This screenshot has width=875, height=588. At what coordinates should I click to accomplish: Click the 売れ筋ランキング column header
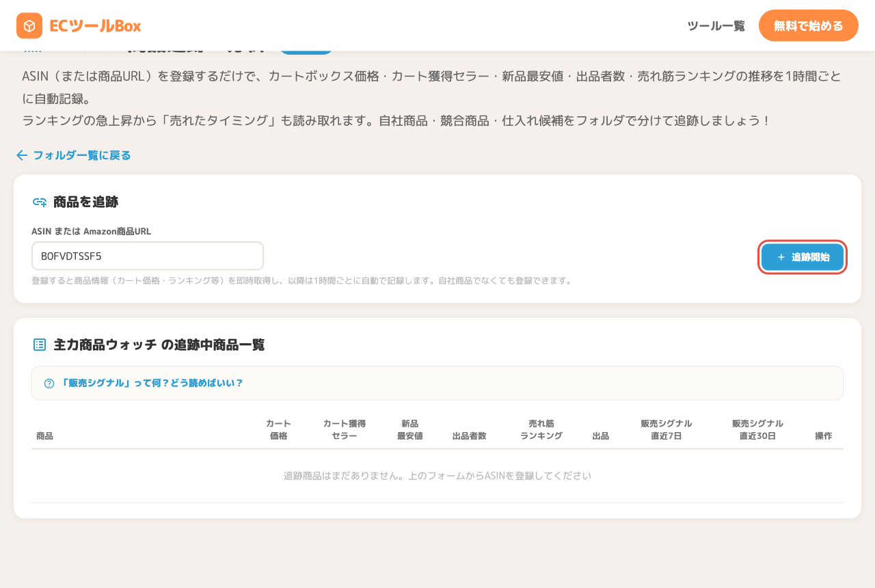click(x=541, y=429)
